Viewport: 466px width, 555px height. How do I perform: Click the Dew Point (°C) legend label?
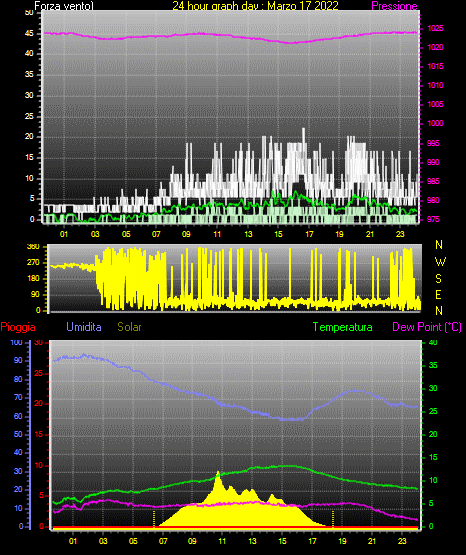click(x=427, y=327)
